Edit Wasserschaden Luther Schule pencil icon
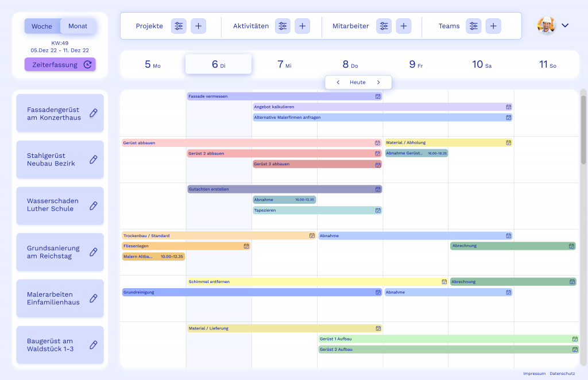Screen dimensions: 588x380 tap(94, 205)
